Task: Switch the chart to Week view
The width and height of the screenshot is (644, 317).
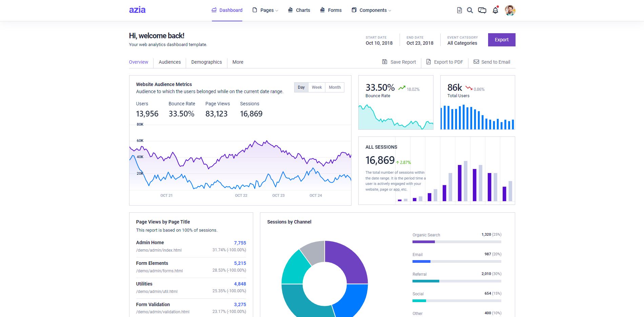Action: point(317,87)
